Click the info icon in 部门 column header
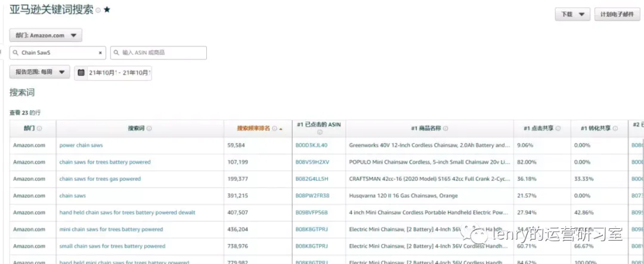Screen dimensions: 644x264 [x=39, y=128]
